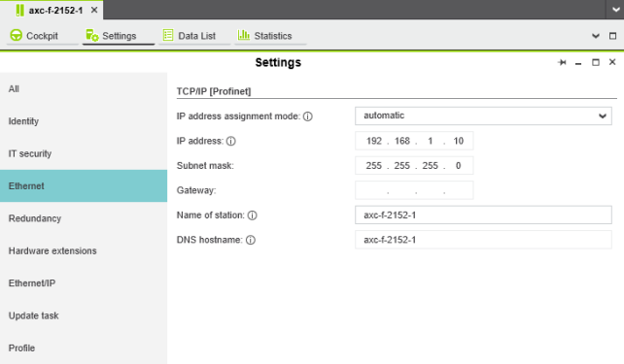Click info icon beside DNS hostname
Image resolution: width=624 pixels, height=364 pixels.
251,240
